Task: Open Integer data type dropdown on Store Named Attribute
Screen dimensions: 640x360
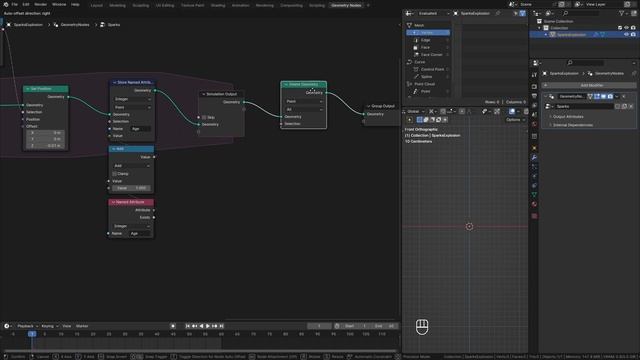Action: pos(132,99)
